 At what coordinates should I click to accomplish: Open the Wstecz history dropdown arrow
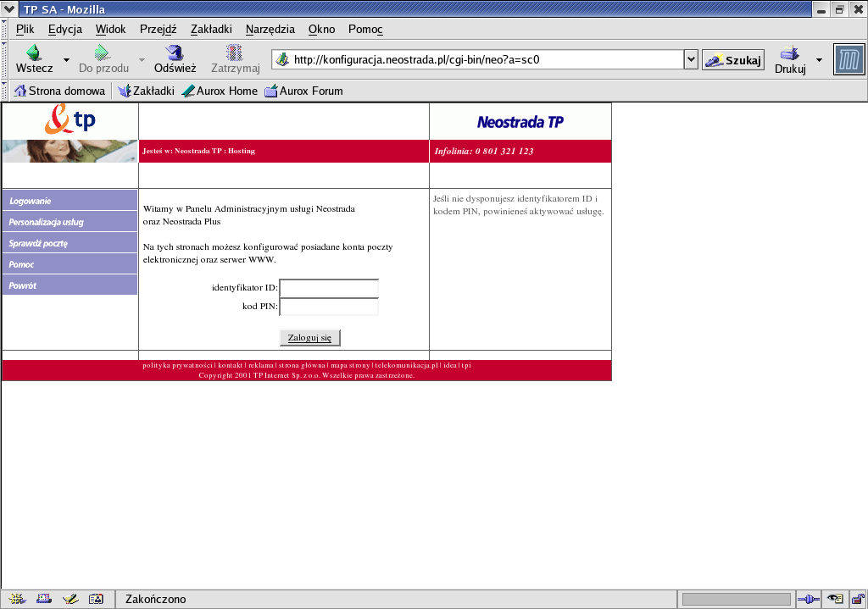coord(66,60)
